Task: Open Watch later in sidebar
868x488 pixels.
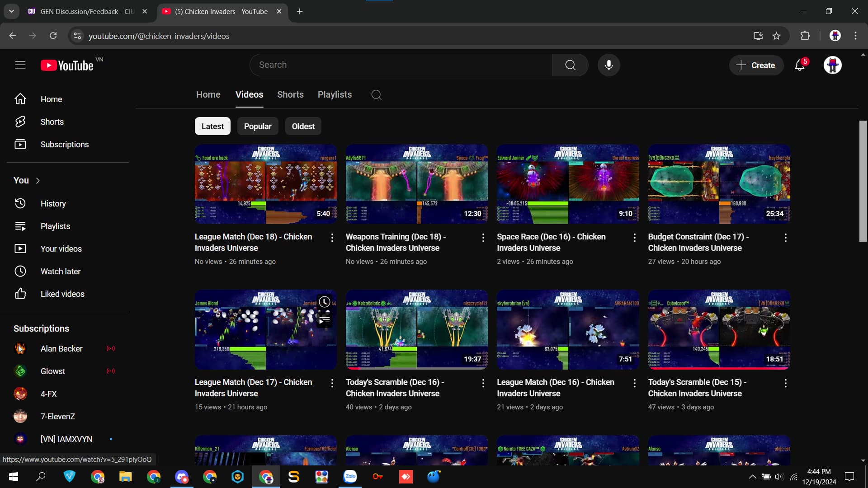Action: pos(60,272)
